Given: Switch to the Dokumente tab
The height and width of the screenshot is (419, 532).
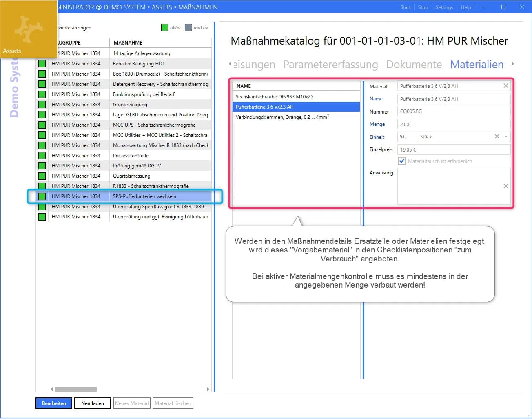Looking at the screenshot, I should pos(414,65).
